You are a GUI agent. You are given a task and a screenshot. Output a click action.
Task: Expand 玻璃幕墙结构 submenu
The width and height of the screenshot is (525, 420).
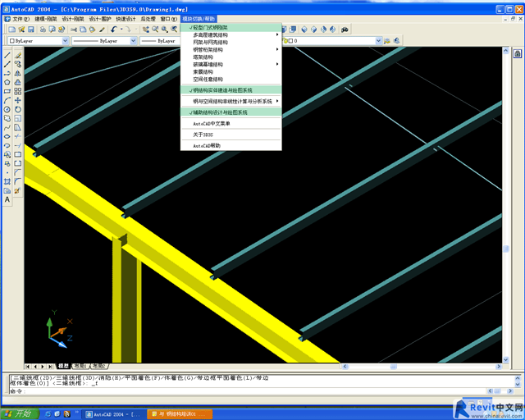point(231,64)
